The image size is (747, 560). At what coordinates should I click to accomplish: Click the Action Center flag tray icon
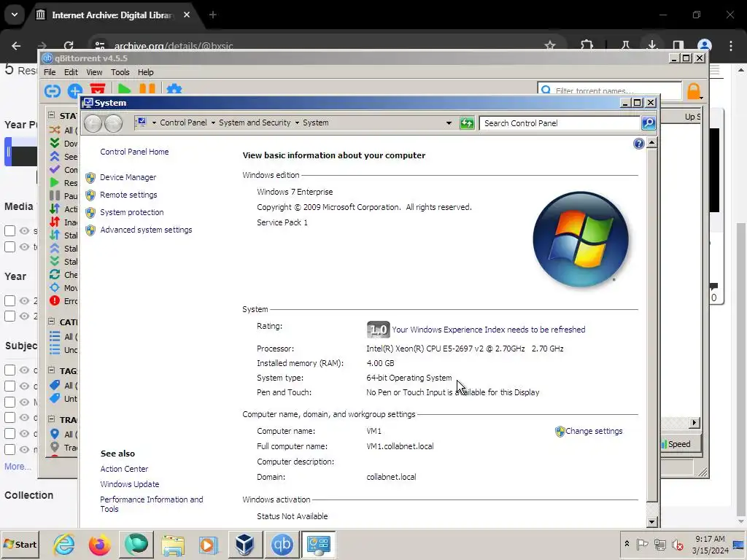[x=642, y=544]
